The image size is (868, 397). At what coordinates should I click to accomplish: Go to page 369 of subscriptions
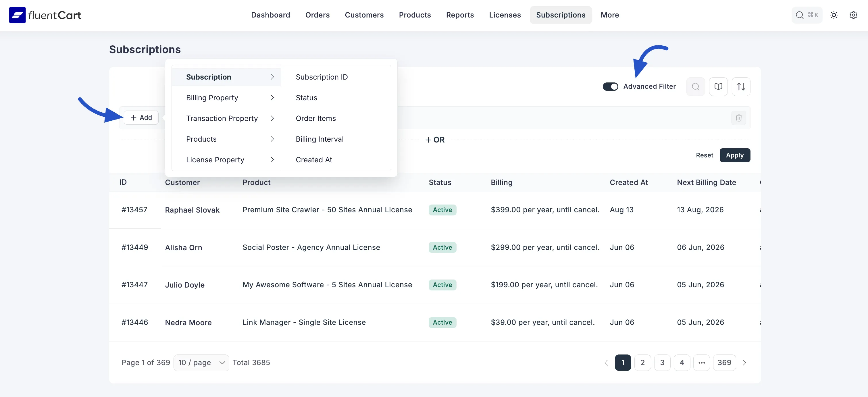[724, 363]
